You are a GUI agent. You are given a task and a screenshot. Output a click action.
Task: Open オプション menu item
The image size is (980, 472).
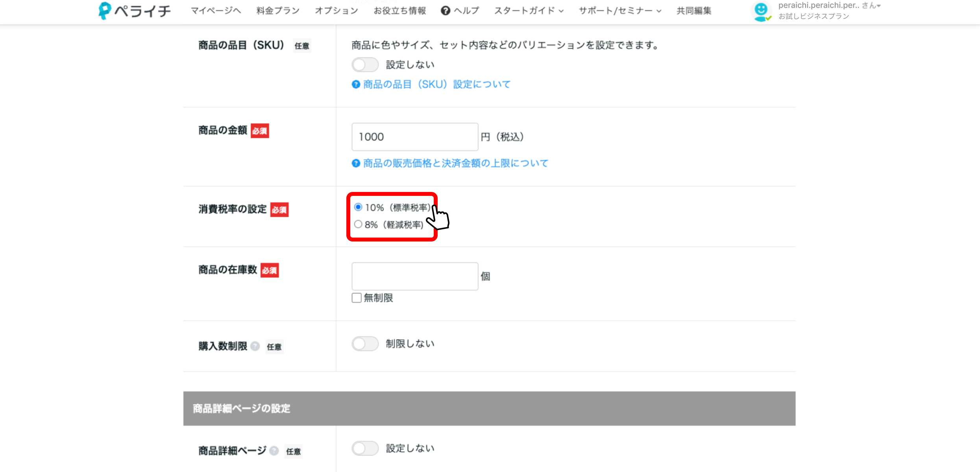pos(337,11)
